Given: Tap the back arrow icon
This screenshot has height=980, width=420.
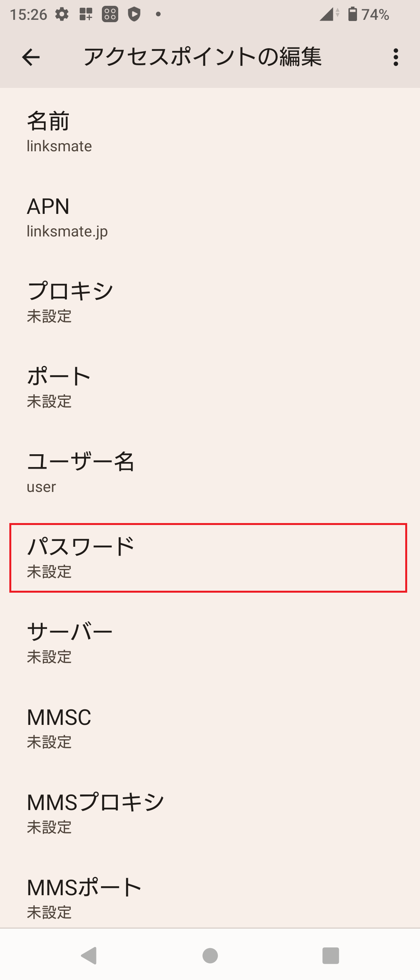Looking at the screenshot, I should (31, 58).
